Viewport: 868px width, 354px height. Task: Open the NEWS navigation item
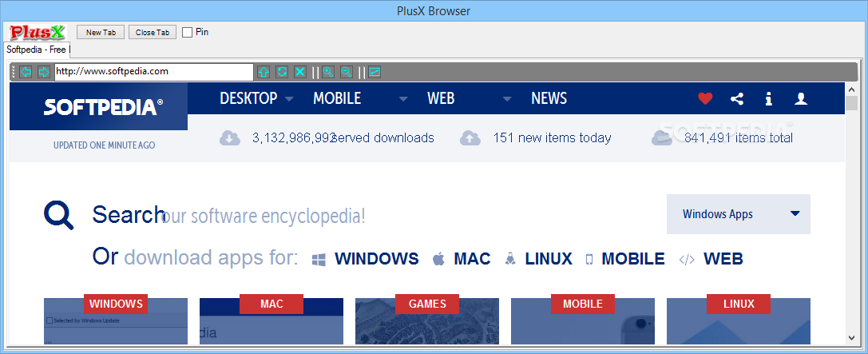[549, 98]
